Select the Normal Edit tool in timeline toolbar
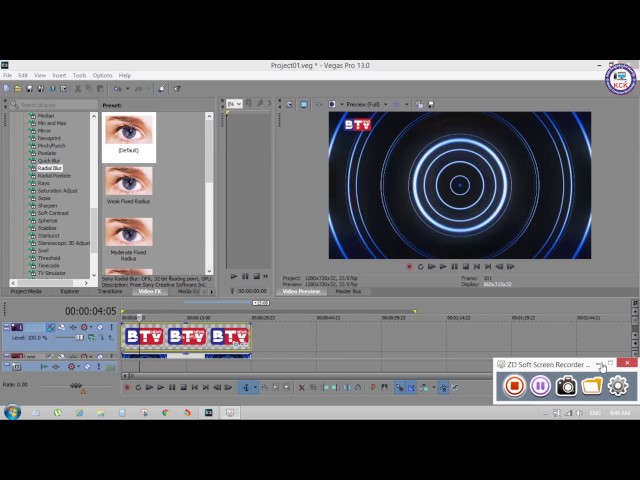 pos(246,387)
